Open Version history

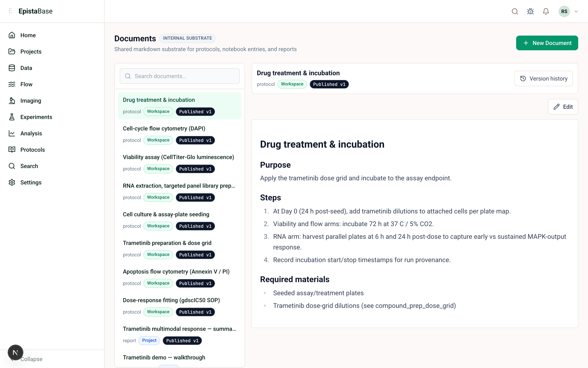(543, 79)
